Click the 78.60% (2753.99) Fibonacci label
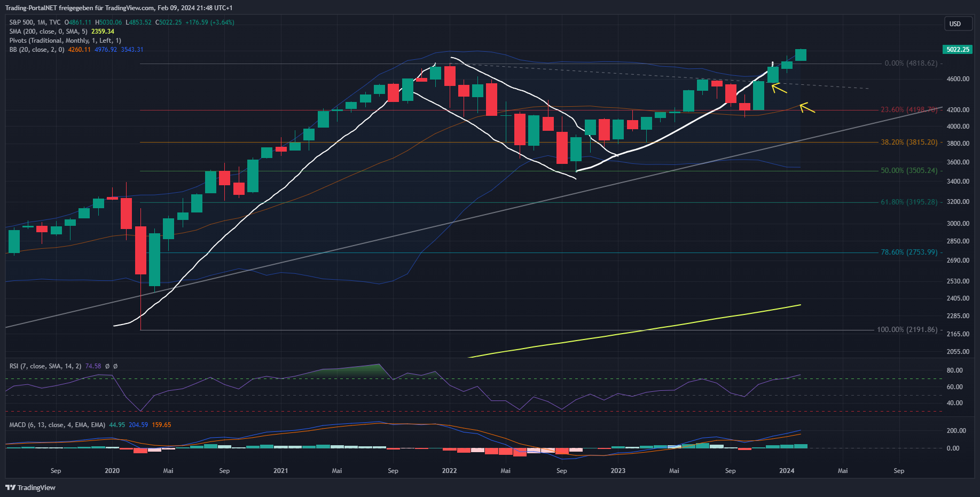980x497 pixels. [x=909, y=252]
